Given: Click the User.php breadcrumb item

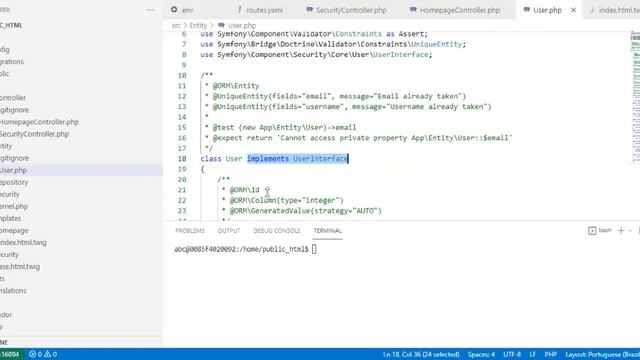Looking at the screenshot, I should point(238,25).
